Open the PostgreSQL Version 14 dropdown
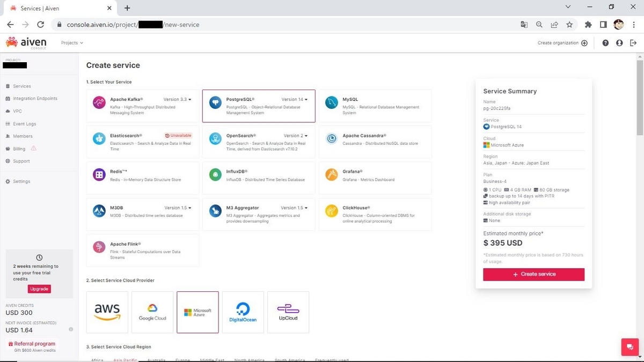Image resolution: width=644 pixels, height=362 pixels. pos(295,99)
